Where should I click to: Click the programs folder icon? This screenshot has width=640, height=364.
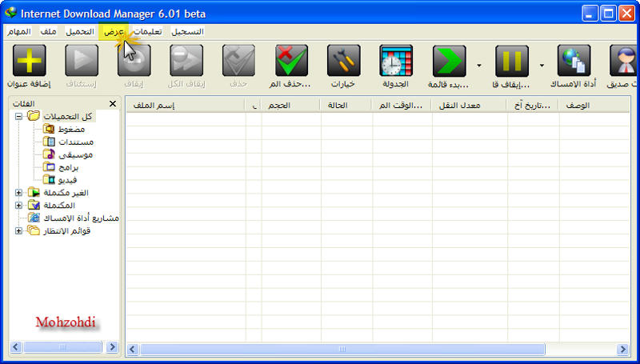click(x=49, y=167)
